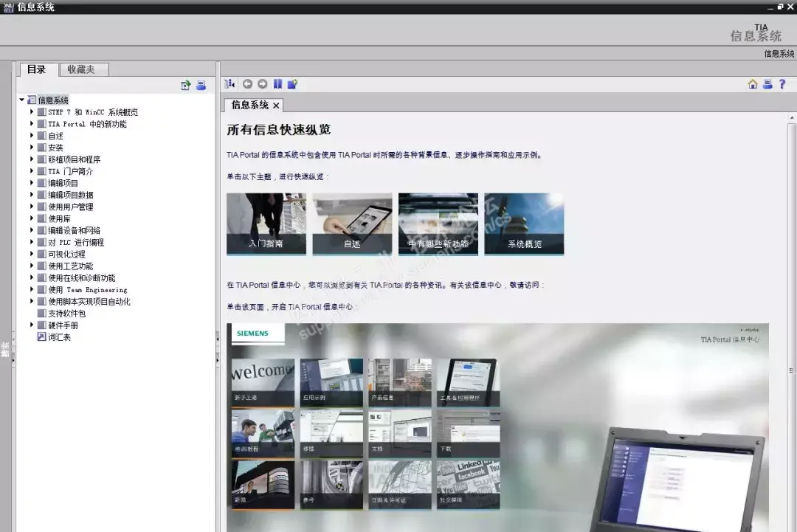
Task: Select 编辑设备和网络 in the tree
Action: pyautogui.click(x=75, y=230)
